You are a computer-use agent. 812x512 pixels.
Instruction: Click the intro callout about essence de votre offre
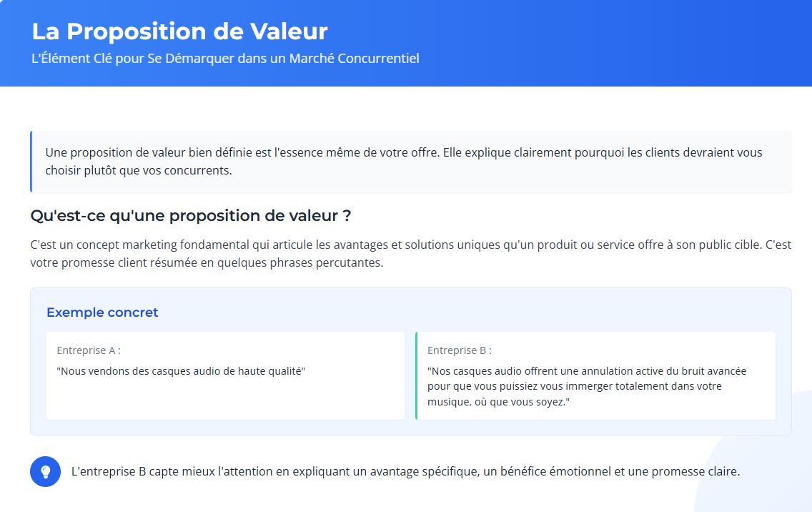coord(412,162)
